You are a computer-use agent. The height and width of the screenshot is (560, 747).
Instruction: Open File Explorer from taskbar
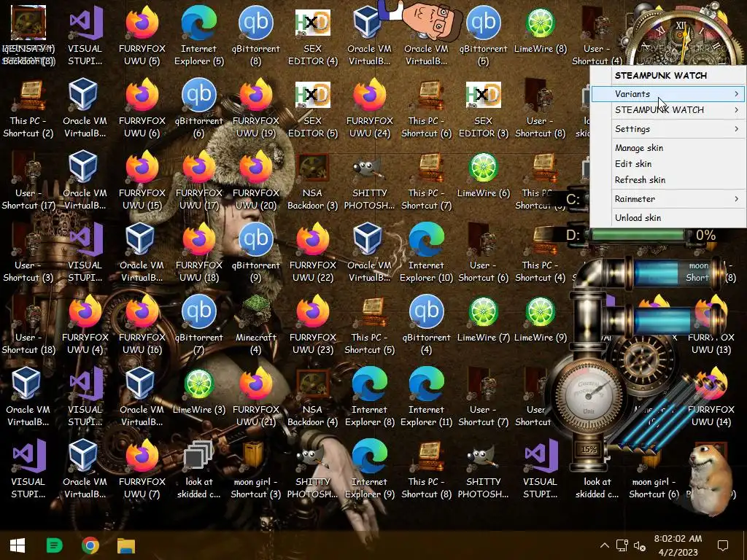pos(126,545)
